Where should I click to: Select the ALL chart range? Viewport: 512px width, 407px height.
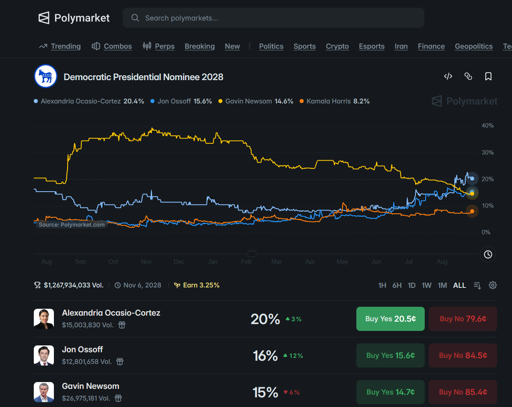point(459,286)
